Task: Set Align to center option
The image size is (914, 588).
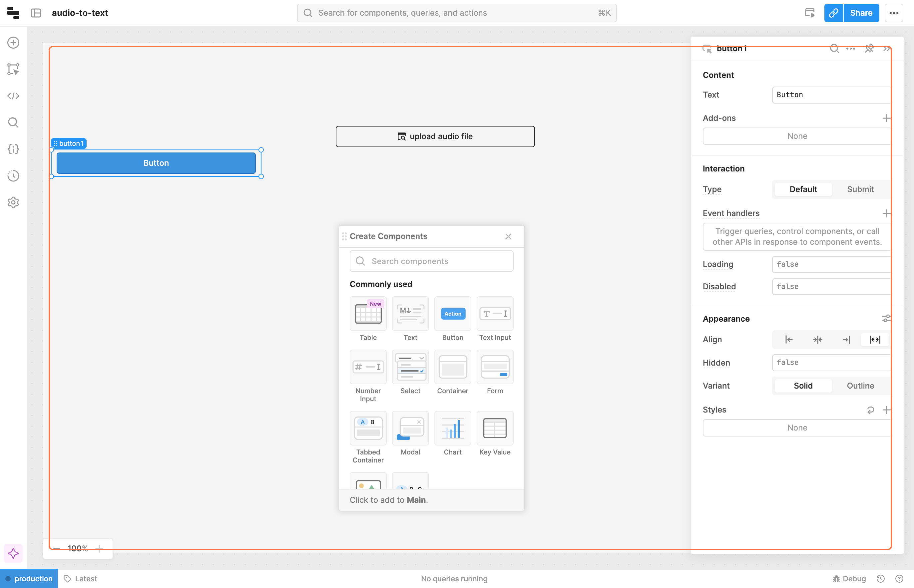Action: pyautogui.click(x=817, y=339)
